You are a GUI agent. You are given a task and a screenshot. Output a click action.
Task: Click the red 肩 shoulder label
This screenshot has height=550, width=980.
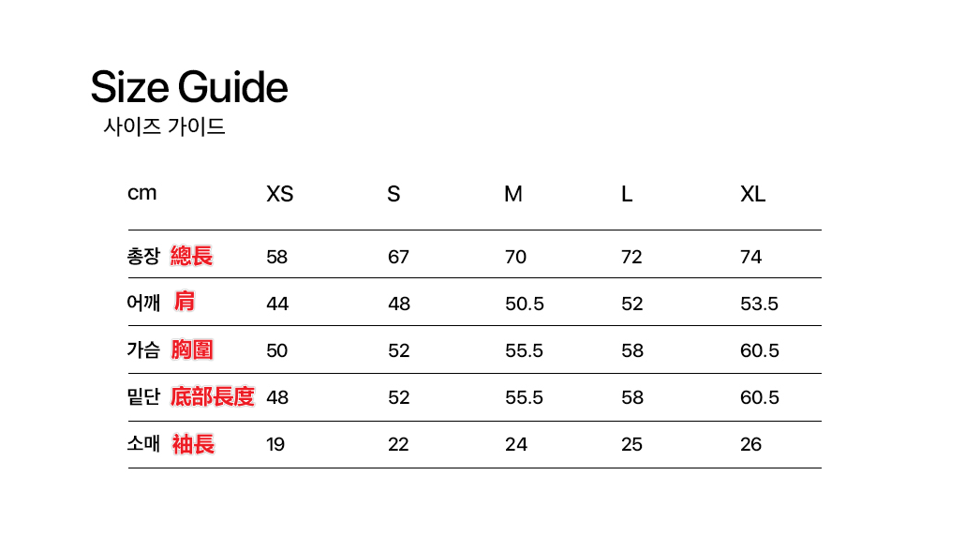click(184, 302)
